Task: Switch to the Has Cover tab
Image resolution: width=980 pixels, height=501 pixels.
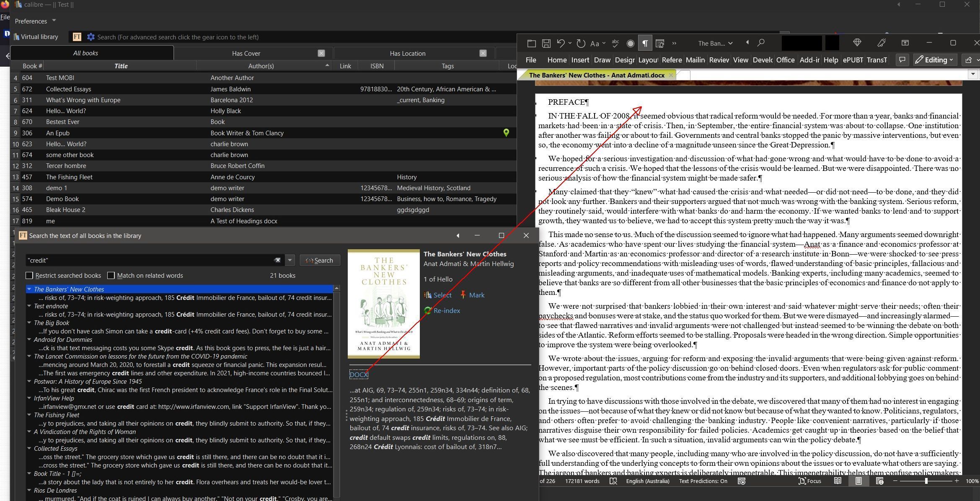Action: click(246, 53)
